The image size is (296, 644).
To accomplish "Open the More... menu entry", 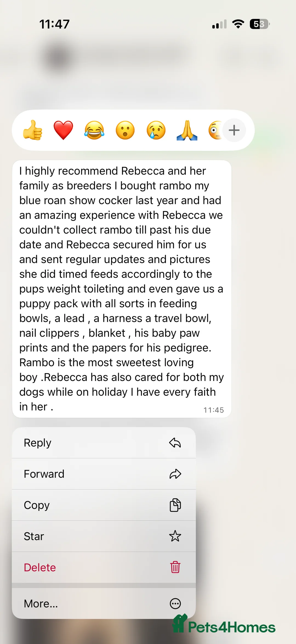I will [x=41, y=603].
